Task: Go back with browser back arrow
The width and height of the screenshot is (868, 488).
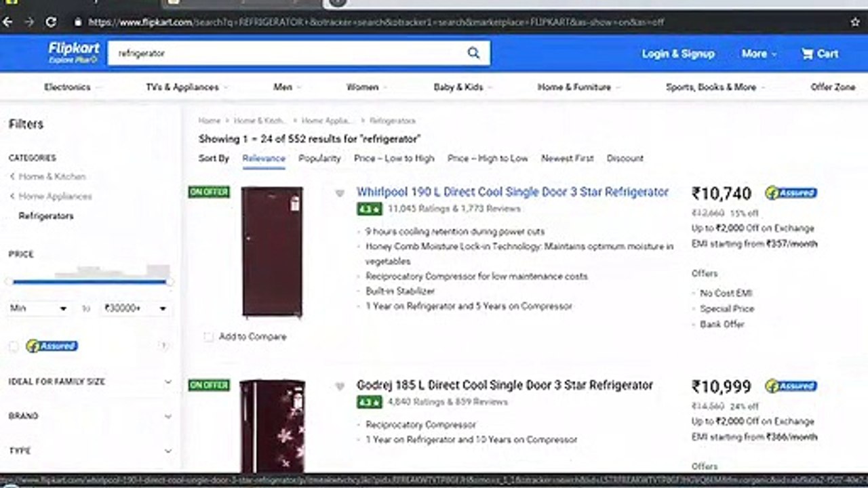Action: point(7,22)
